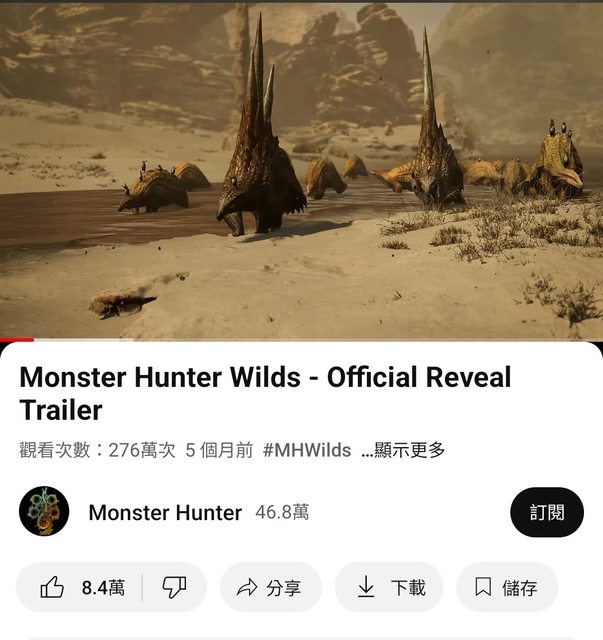This screenshot has height=640, width=603.
Task: View the 46.8萬 subscriber count
Action: [x=282, y=512]
